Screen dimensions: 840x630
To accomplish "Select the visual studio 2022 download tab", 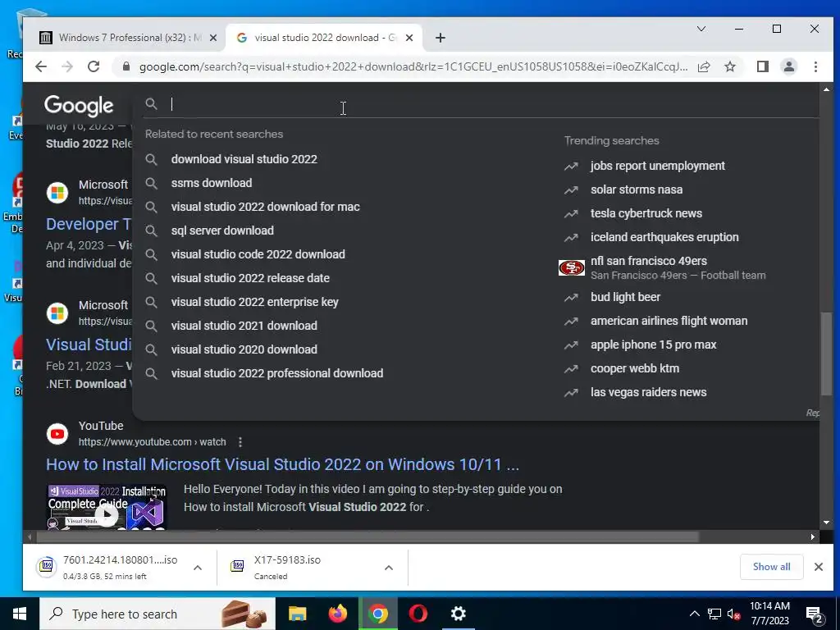I will (x=324, y=38).
